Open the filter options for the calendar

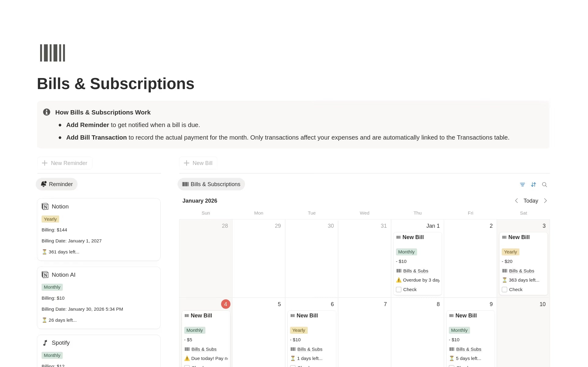(x=522, y=184)
